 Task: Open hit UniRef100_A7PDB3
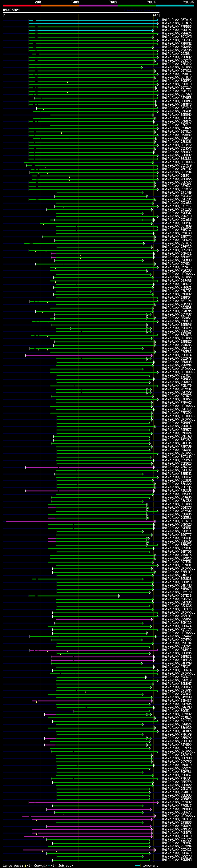click(x=177, y=26)
